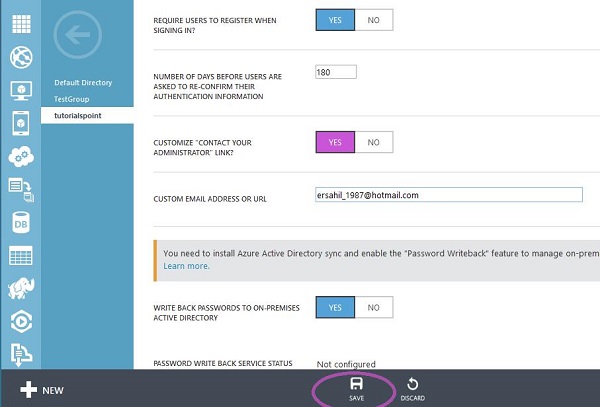
Task: Discard changes with the Discard button
Action: [414, 389]
